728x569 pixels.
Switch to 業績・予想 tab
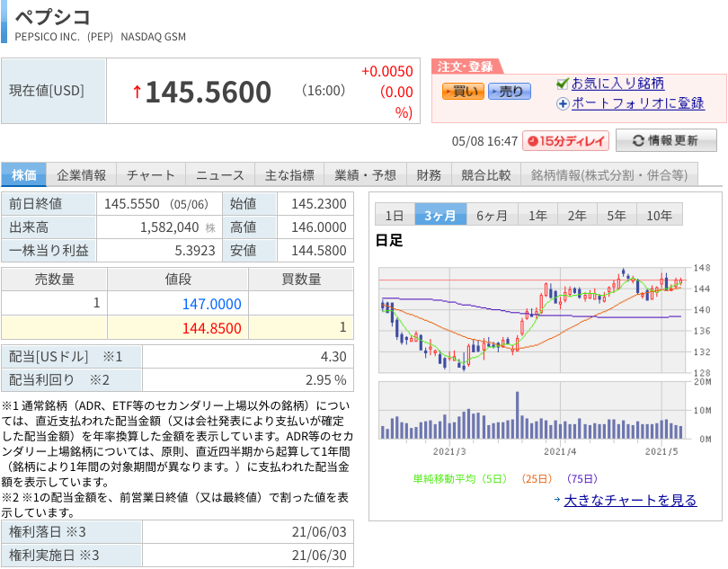pyautogui.click(x=366, y=174)
